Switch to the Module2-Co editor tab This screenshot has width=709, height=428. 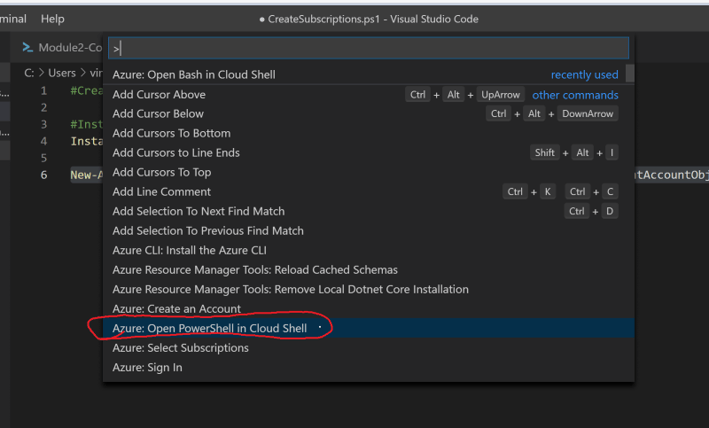coord(70,48)
